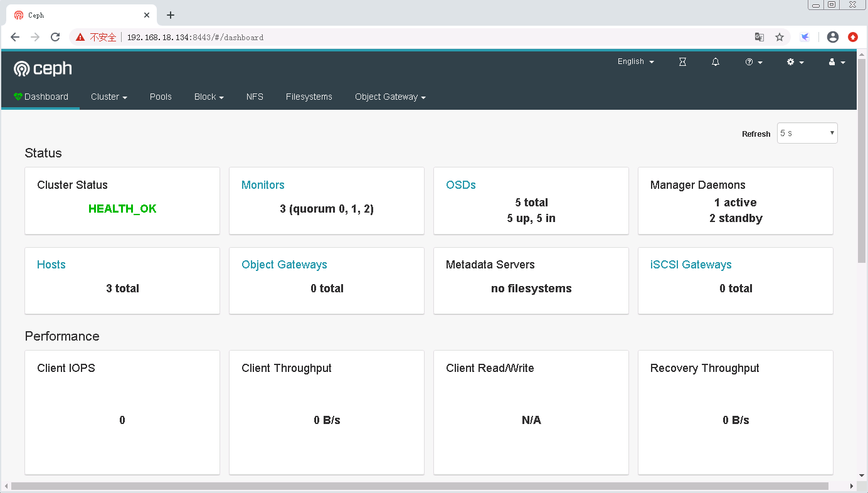868x493 pixels.
Task: Follow the iSCSI Gateways link
Action: [691, 265]
